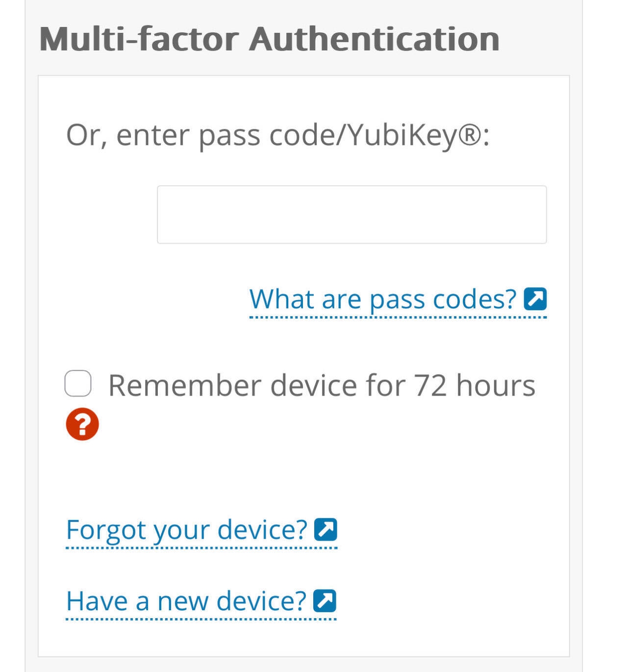Screen dimensions: 627x672
Task: Focus the pass code input field
Action: (351, 215)
